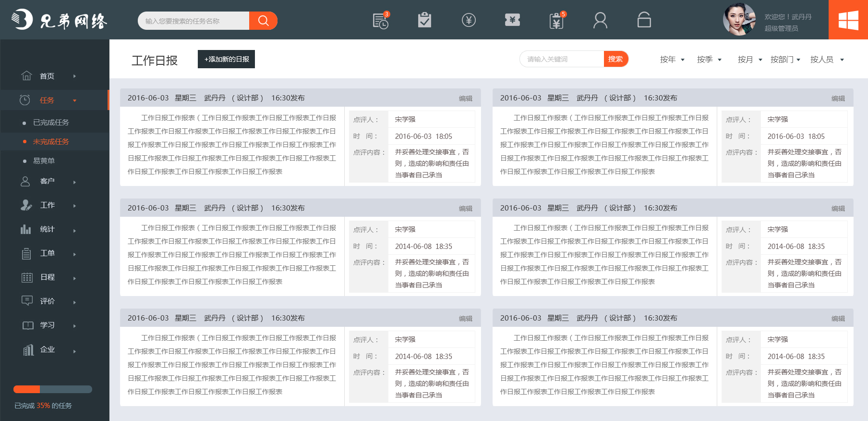868x421 pixels.
Task: Expand the 统计 menu arrow
Action: [74, 231]
